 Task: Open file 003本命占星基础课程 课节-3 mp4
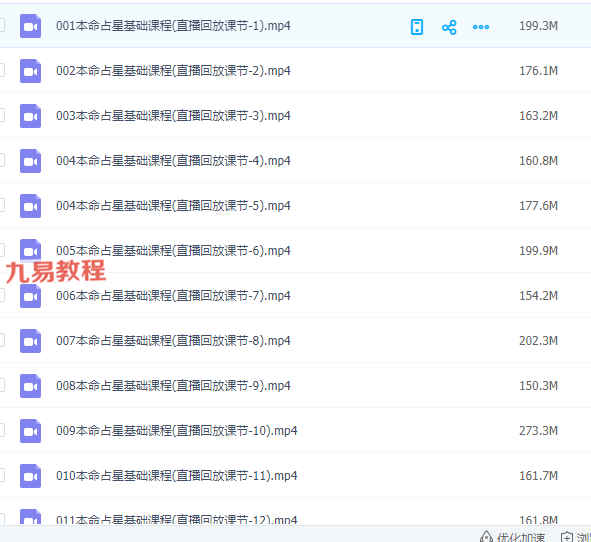tap(173, 116)
